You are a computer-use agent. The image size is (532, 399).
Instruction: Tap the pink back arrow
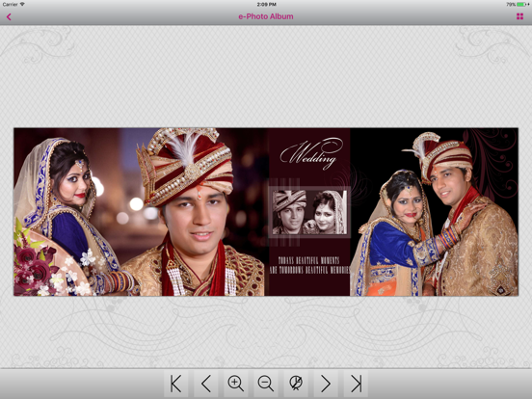[x=9, y=16]
